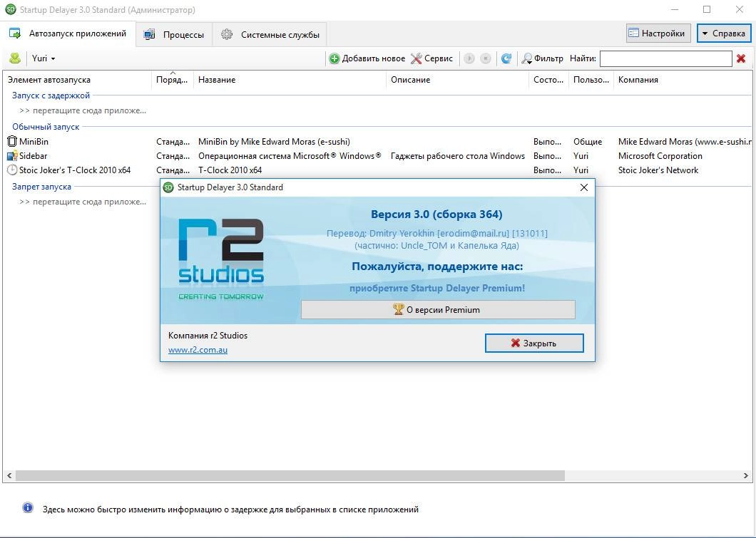The height and width of the screenshot is (538, 756).
Task: Click the Сервис wrench icon
Action: coord(416,58)
